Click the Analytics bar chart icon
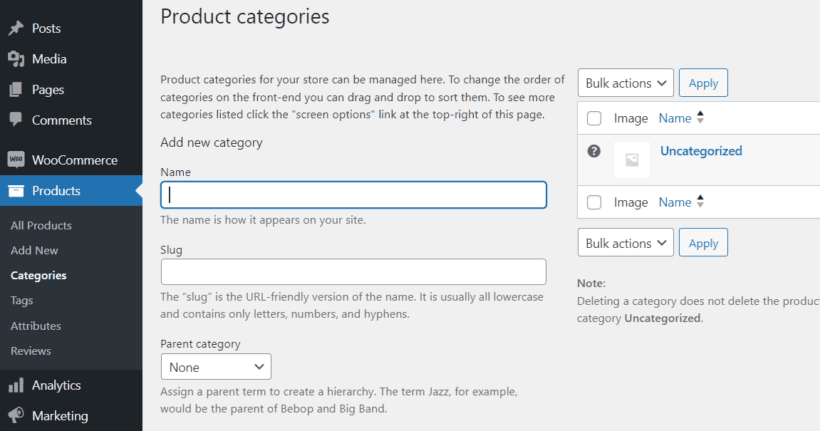 [x=16, y=385]
